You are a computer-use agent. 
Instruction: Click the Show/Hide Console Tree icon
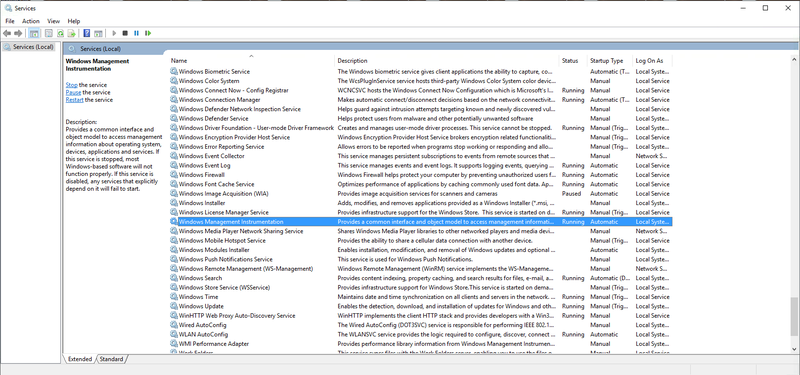pyautogui.click(x=34, y=33)
